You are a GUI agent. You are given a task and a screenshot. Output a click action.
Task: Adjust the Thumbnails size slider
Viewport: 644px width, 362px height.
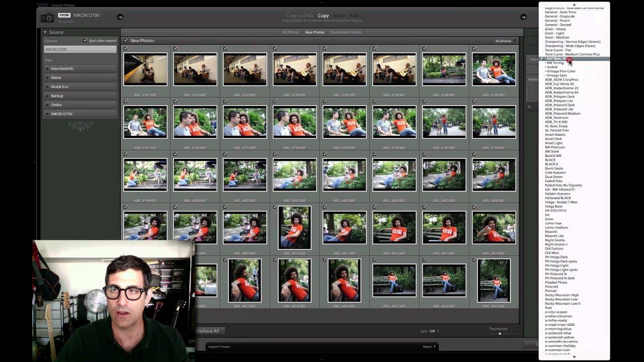pos(500,333)
